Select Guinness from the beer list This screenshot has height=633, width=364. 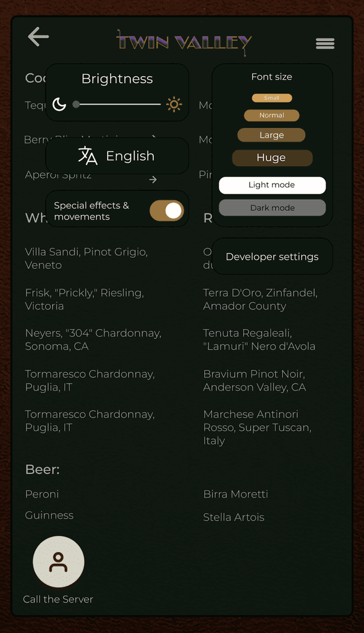pos(49,516)
